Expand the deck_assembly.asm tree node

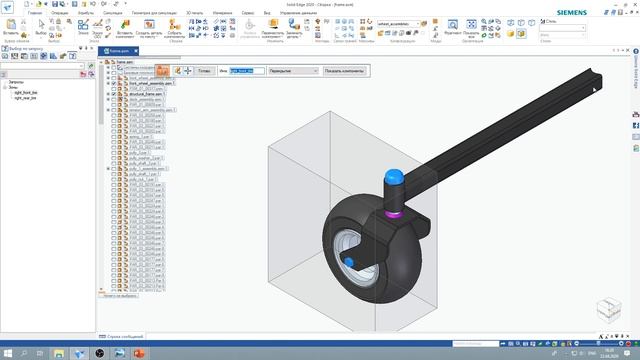tap(108, 99)
